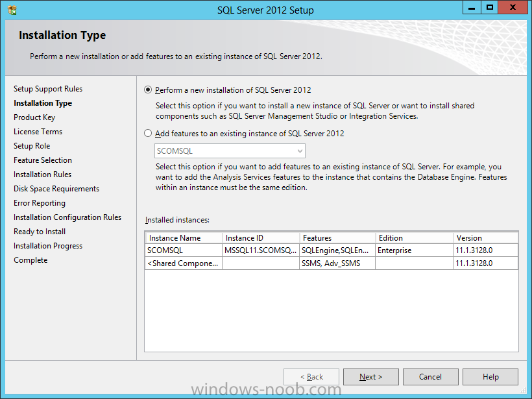Select Perform a new installation radio button

(x=148, y=90)
